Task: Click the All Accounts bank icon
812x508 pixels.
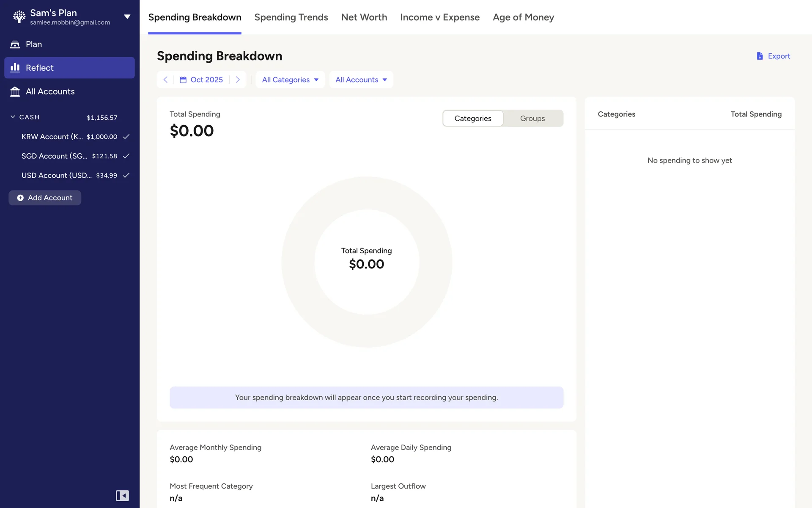Action: 15,91
